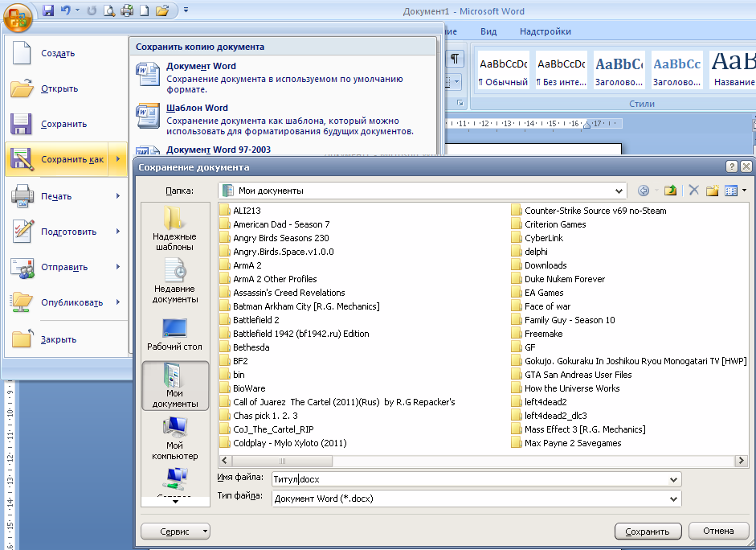Select the Документ Word save option
This screenshot has height=550, width=756.
[284, 77]
